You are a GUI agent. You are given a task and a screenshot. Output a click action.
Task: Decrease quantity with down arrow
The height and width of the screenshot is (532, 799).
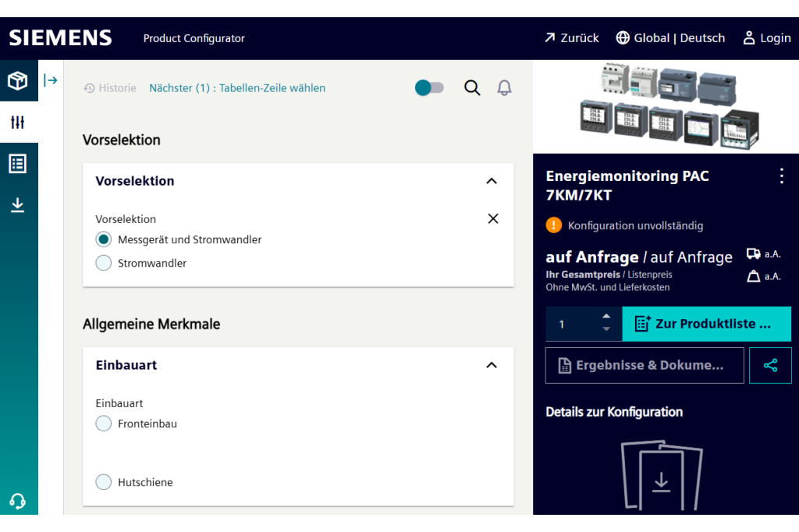click(605, 329)
